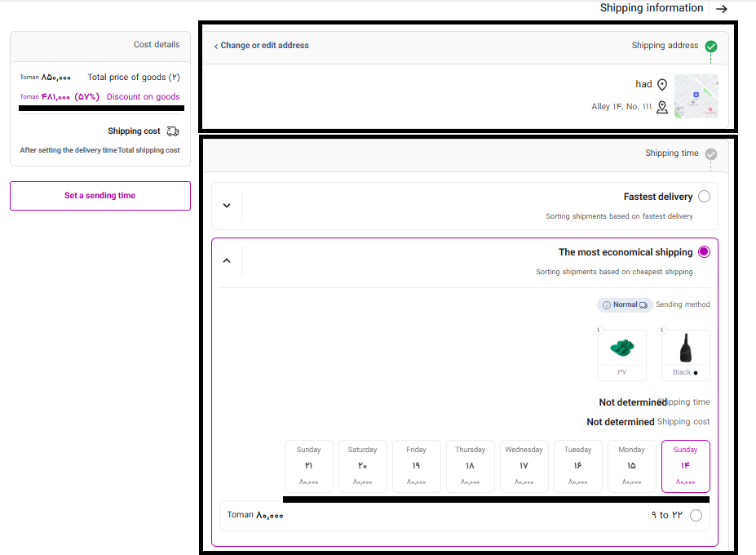This screenshot has height=555, width=756.
Task: Click the location pin icon next to had
Action: click(x=662, y=84)
